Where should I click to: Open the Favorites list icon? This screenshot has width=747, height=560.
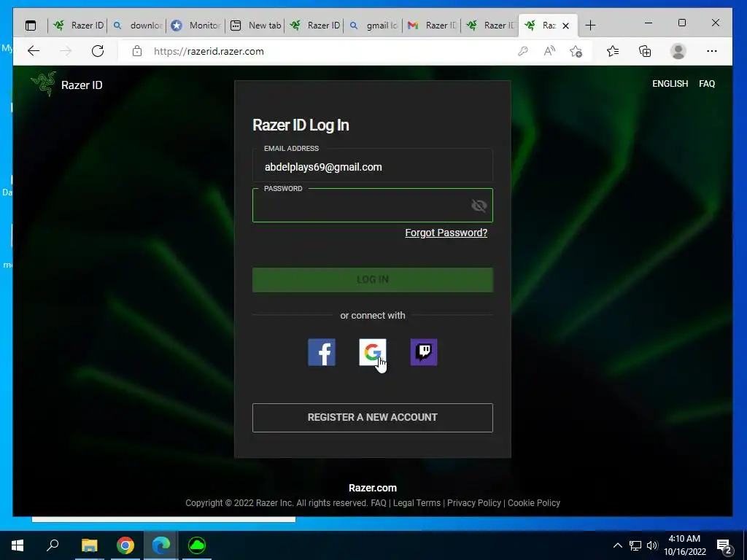(x=613, y=51)
